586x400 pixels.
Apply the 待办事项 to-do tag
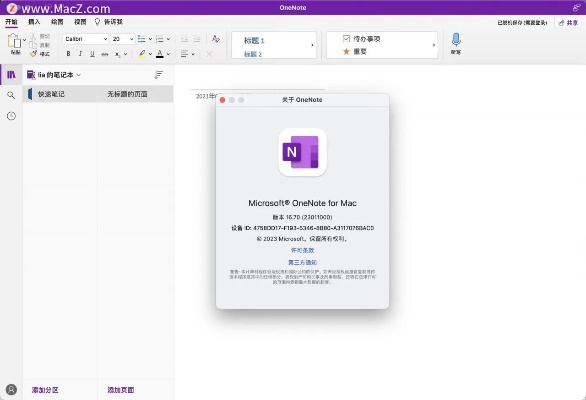pos(361,39)
